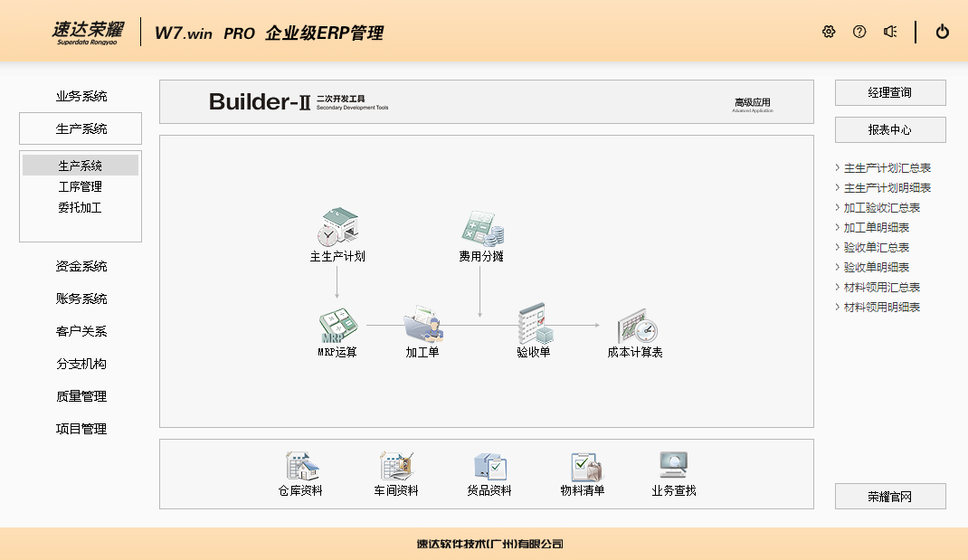Select 委托加工 submenu item
The height and width of the screenshot is (560, 968).
click(81, 207)
